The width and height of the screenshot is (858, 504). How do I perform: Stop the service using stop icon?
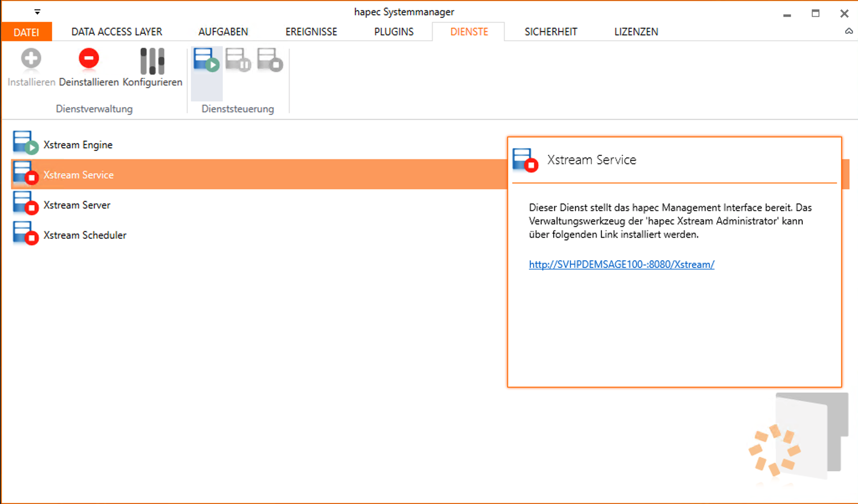point(270,60)
